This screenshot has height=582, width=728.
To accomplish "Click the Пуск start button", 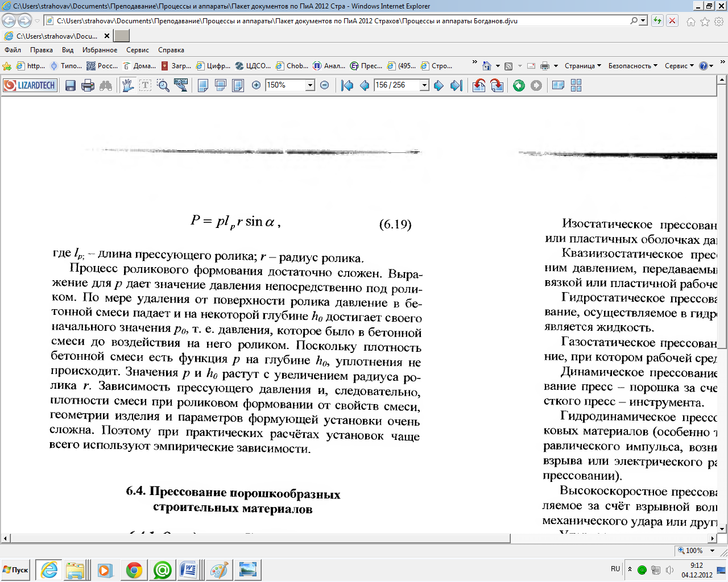I will tap(16, 569).
